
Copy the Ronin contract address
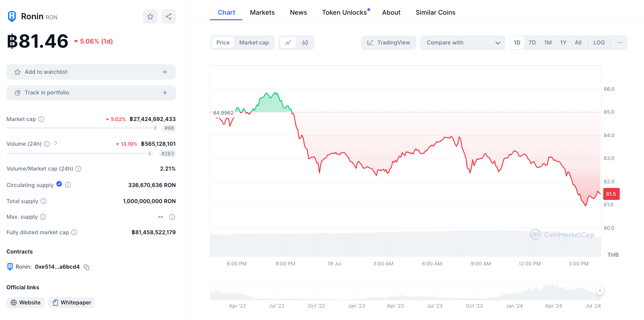pyautogui.click(x=87, y=267)
